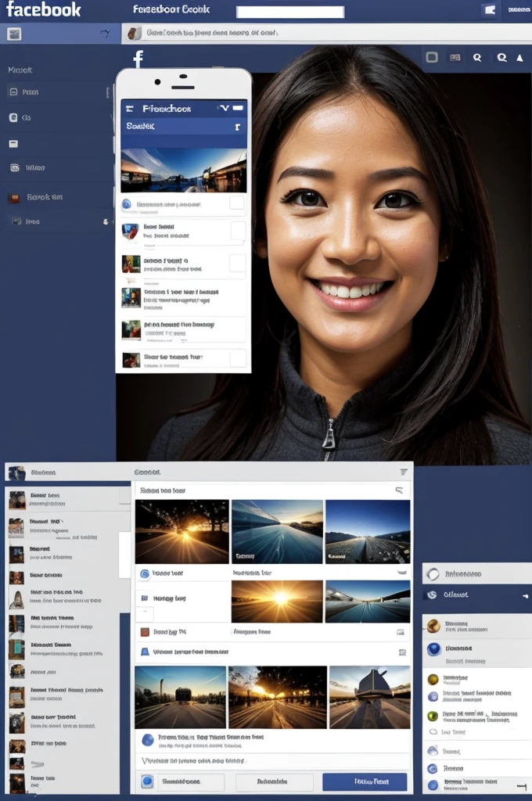
Task: Open the camera icon item in the left sidebar
Action: pos(27,167)
